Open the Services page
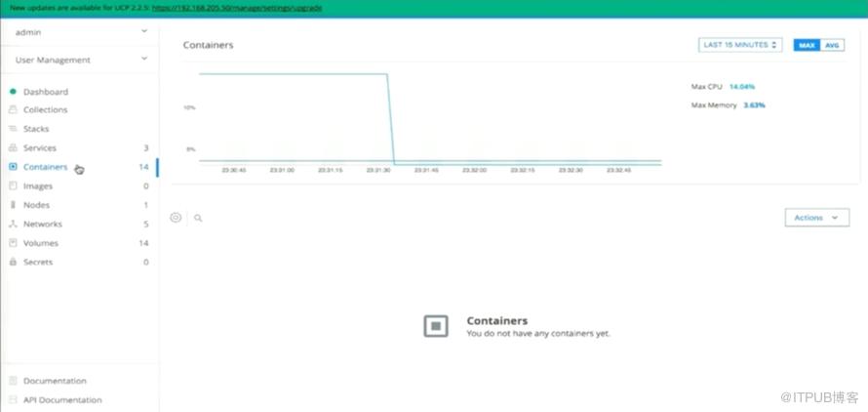The image size is (868, 412). pyautogui.click(x=40, y=148)
